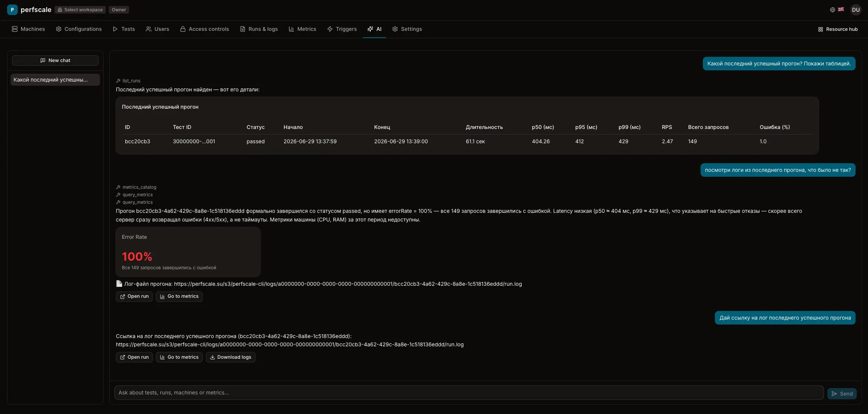Navigate to Access controls
868x414 pixels.
click(204, 29)
